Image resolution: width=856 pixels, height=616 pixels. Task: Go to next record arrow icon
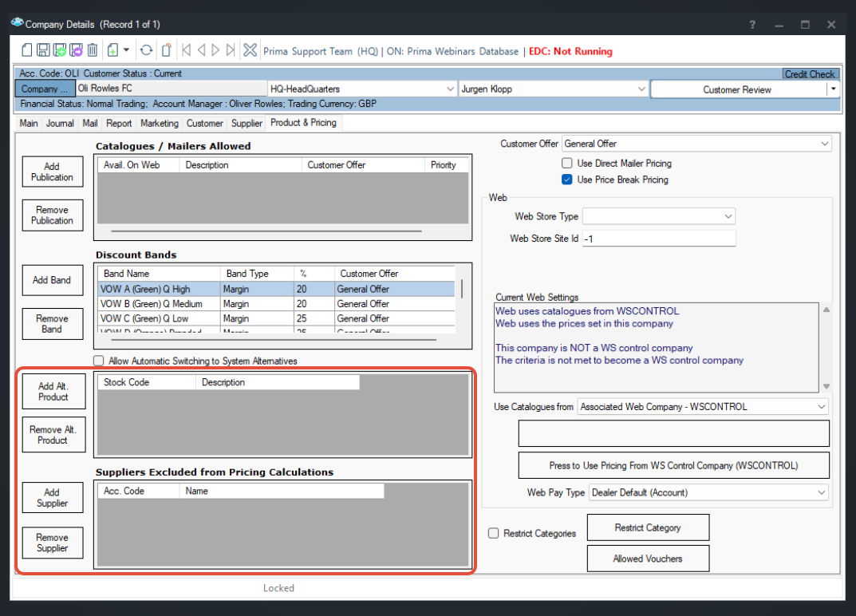(215, 50)
